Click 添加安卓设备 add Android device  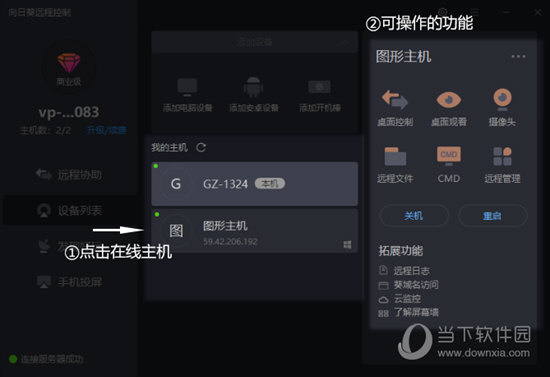(254, 95)
